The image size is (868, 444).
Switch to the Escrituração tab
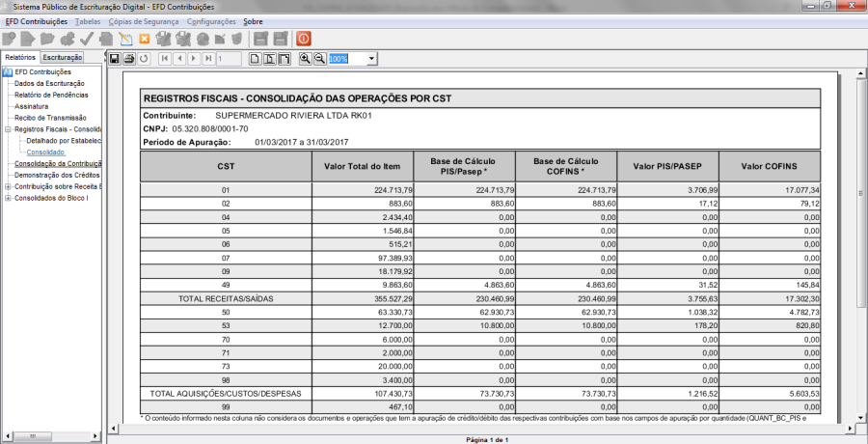(x=62, y=57)
